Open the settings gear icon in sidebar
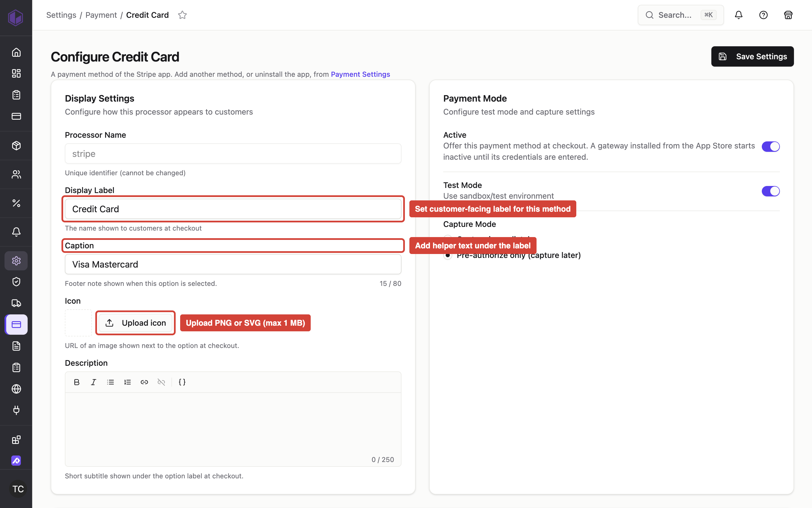The image size is (812, 508). [x=16, y=261]
